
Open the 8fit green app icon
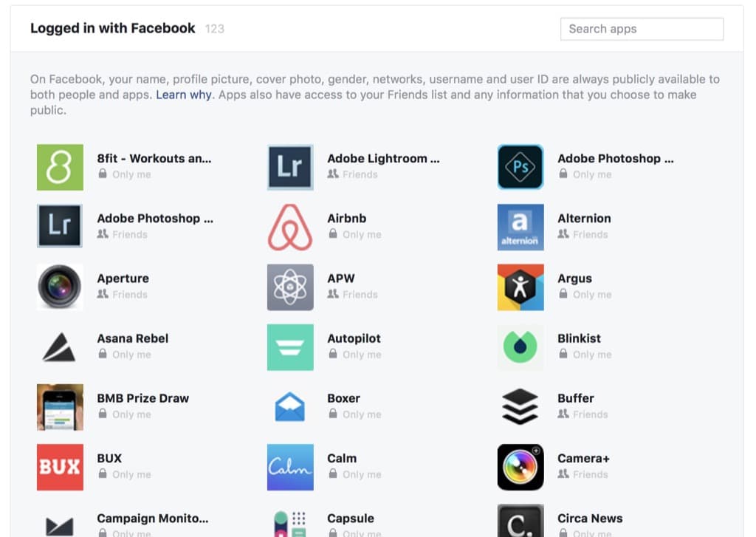tap(60, 167)
